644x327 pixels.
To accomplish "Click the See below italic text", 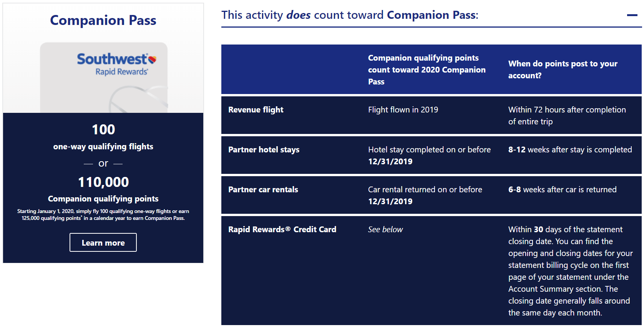I will (385, 229).
